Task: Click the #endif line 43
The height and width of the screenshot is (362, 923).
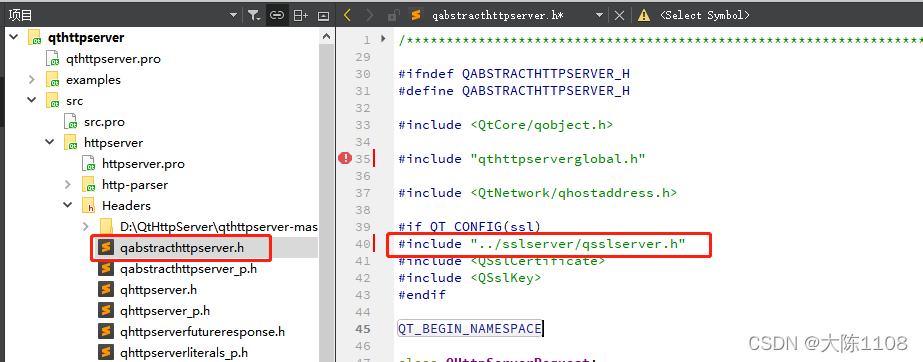Action: [x=422, y=294]
